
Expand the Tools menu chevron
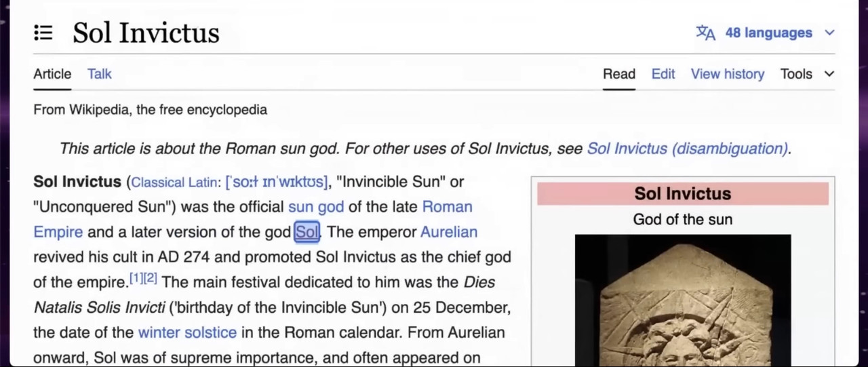pyautogui.click(x=829, y=74)
